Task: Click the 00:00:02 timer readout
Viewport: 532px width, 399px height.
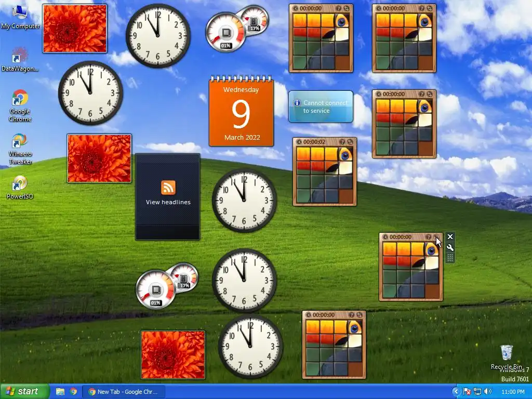Action: point(314,142)
